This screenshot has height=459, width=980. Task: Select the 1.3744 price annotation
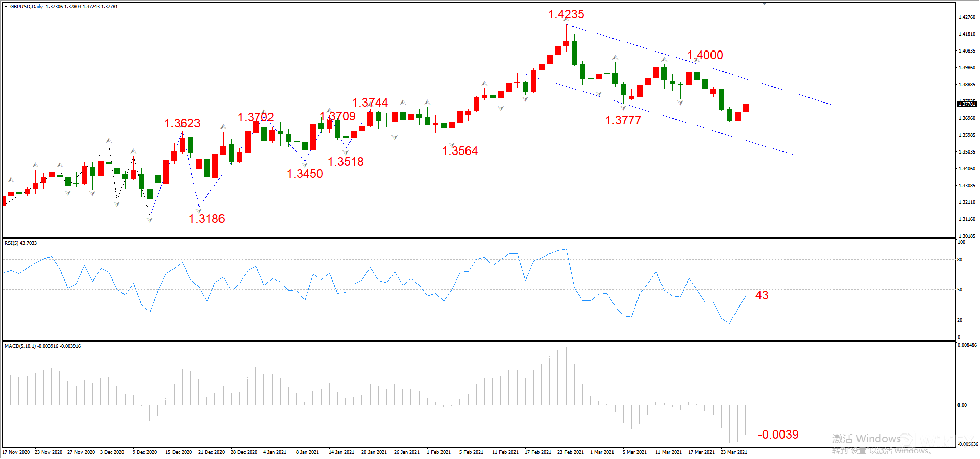tap(370, 103)
